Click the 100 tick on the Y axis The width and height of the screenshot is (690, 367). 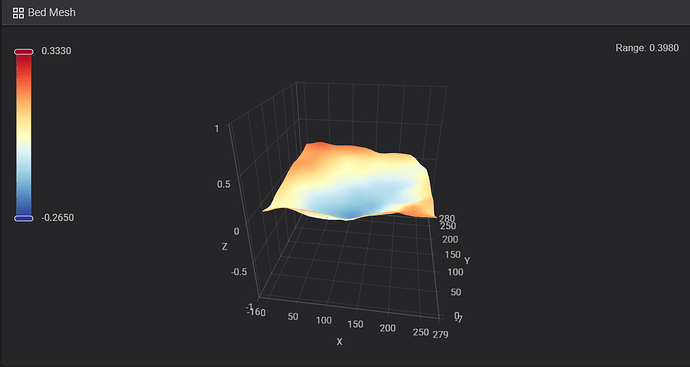455,272
